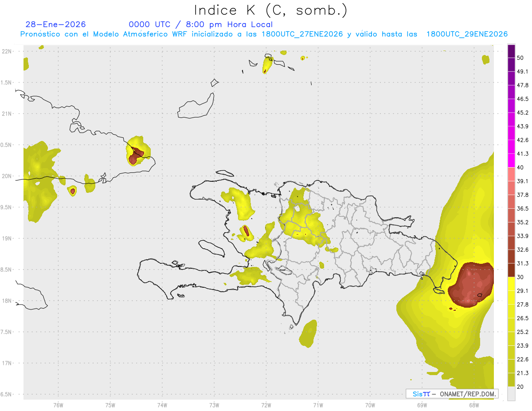
Task: Click the "22.6" value on the color scale
Action: 523,360
